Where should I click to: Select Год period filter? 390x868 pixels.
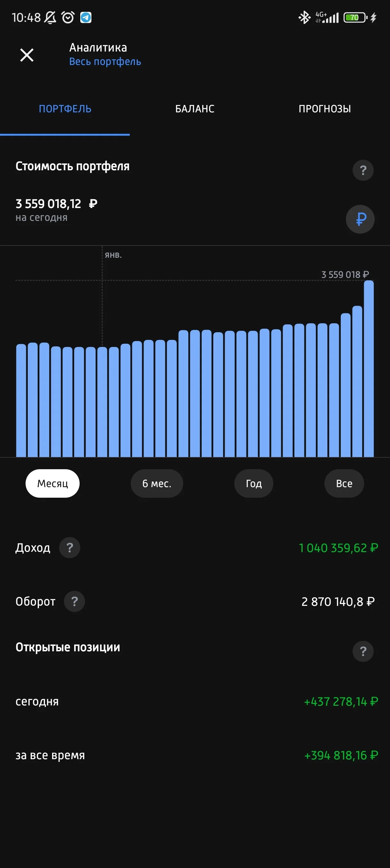click(254, 484)
